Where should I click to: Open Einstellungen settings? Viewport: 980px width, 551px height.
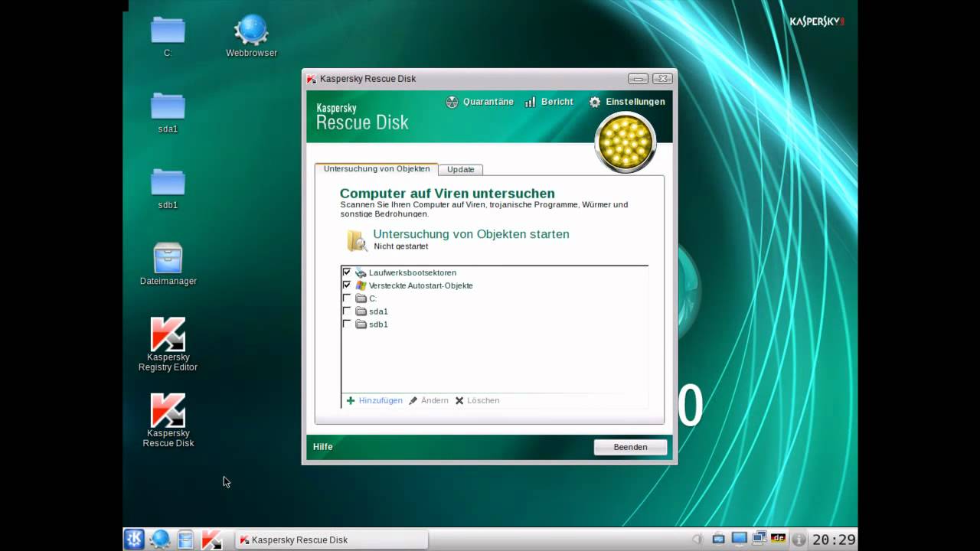click(x=626, y=102)
